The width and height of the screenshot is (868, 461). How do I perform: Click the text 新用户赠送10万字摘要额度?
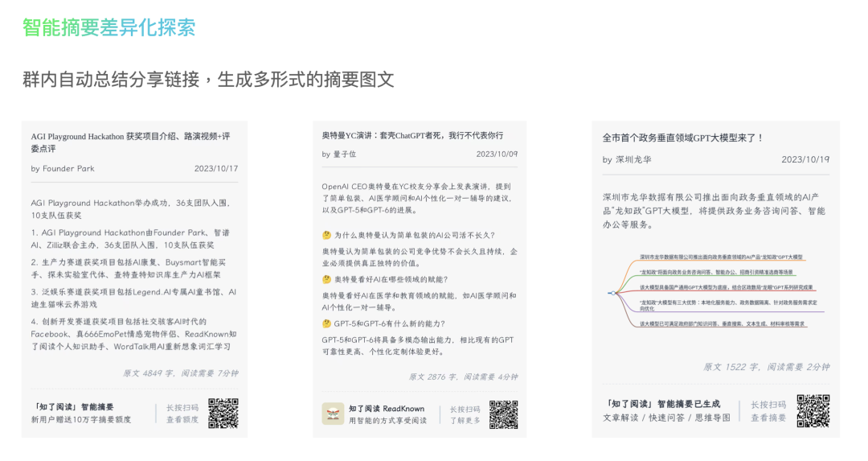point(81,419)
